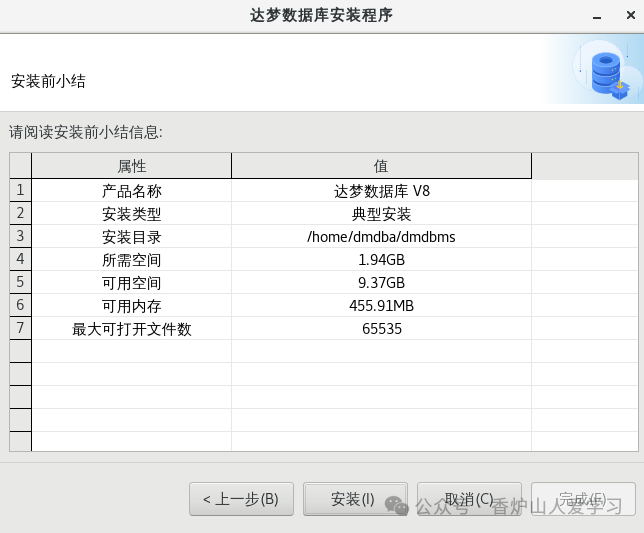Click row header number 6
Screen dimensions: 644x533
pos(20,305)
